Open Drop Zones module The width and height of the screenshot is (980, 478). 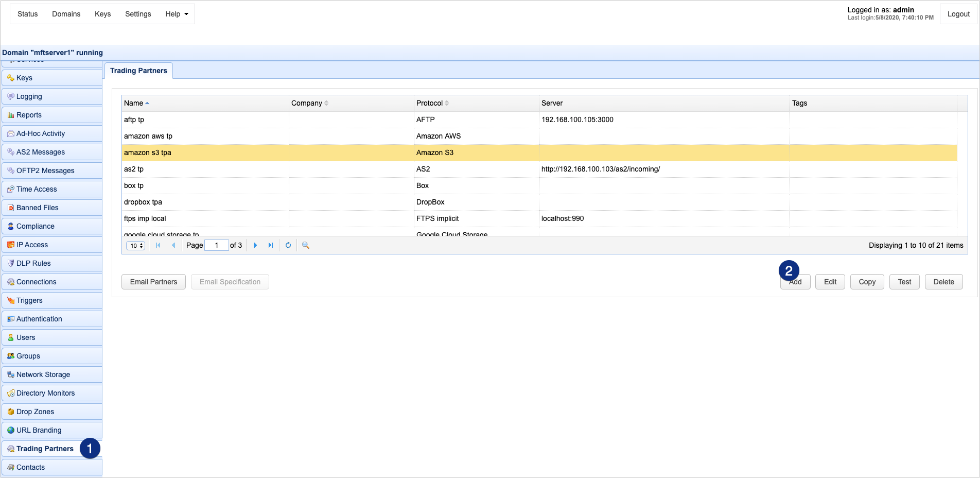coord(51,412)
